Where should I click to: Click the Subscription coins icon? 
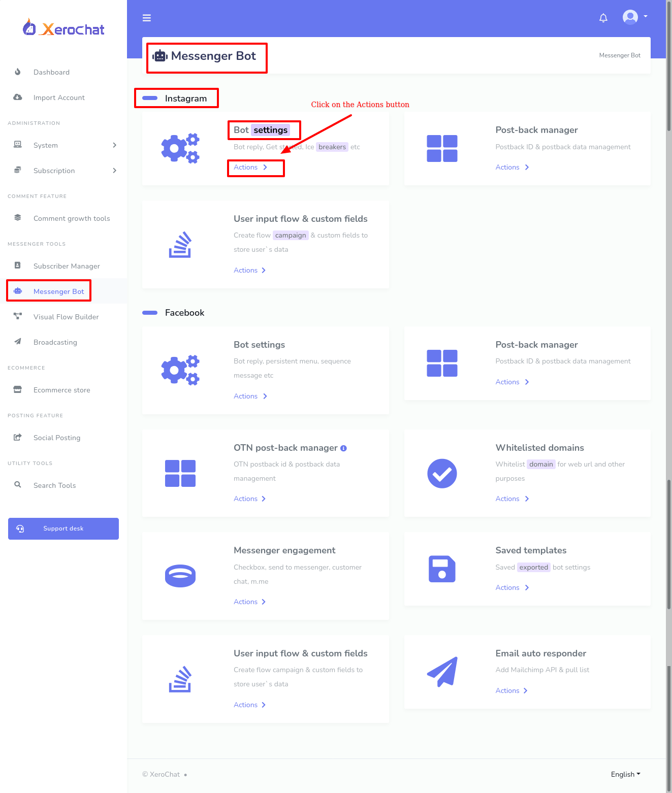[x=18, y=170]
